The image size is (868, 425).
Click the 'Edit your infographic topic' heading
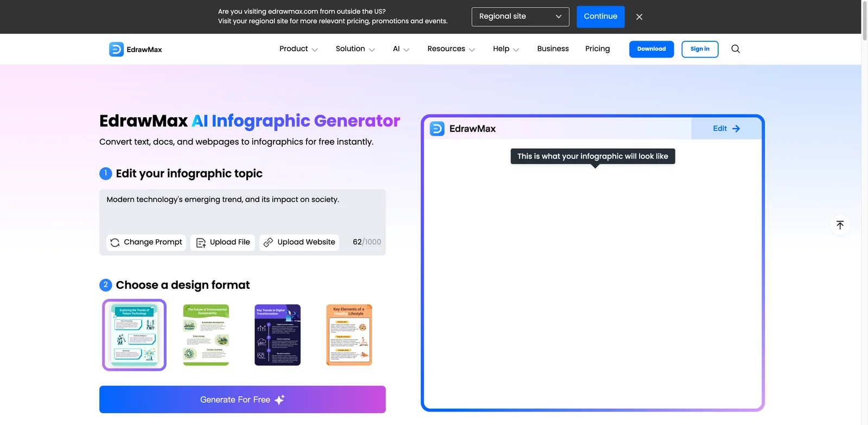pos(189,174)
